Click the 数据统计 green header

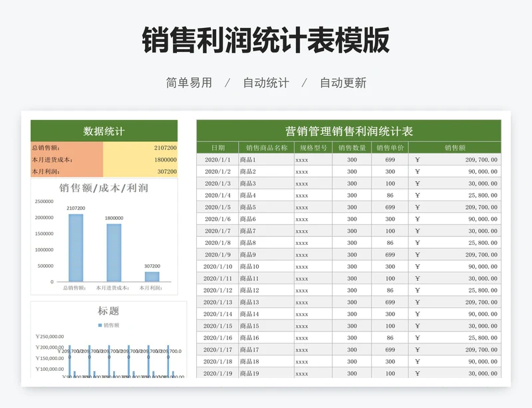coord(104,131)
